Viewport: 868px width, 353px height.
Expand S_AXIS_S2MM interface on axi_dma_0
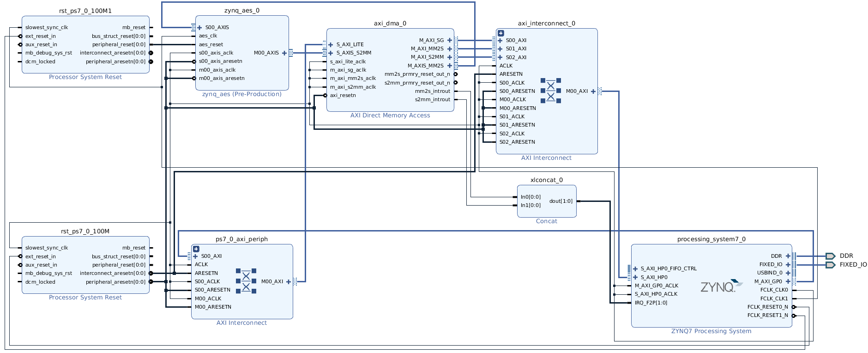pyautogui.click(x=331, y=53)
